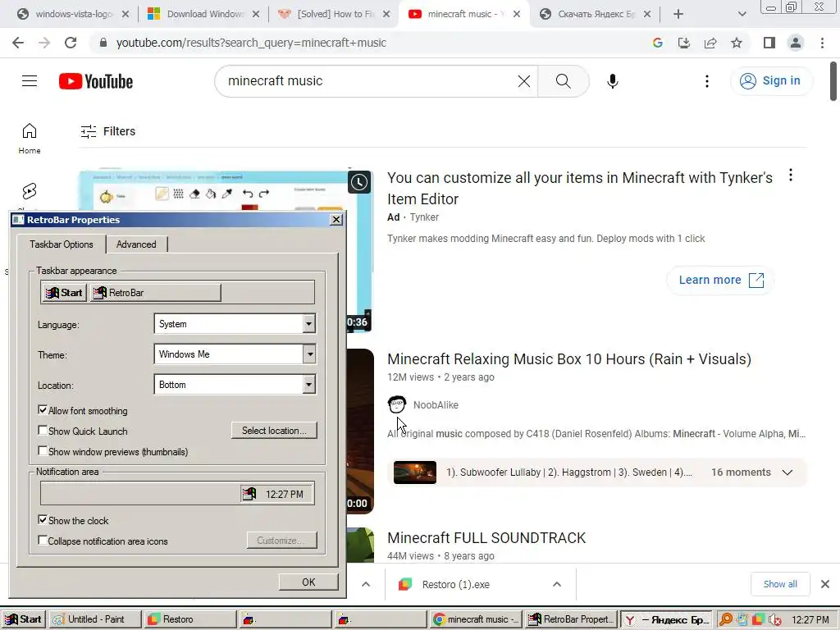Open more options for Tynker ad

click(791, 176)
